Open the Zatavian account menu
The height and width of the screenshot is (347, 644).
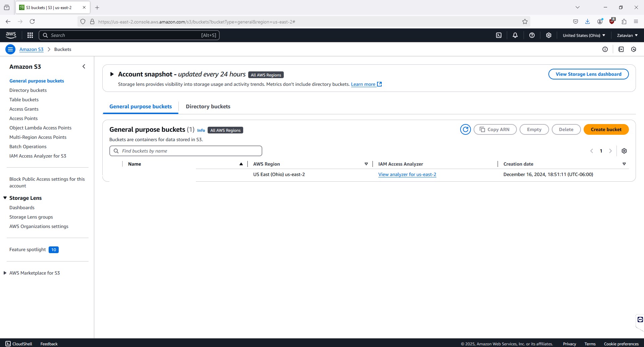627,35
